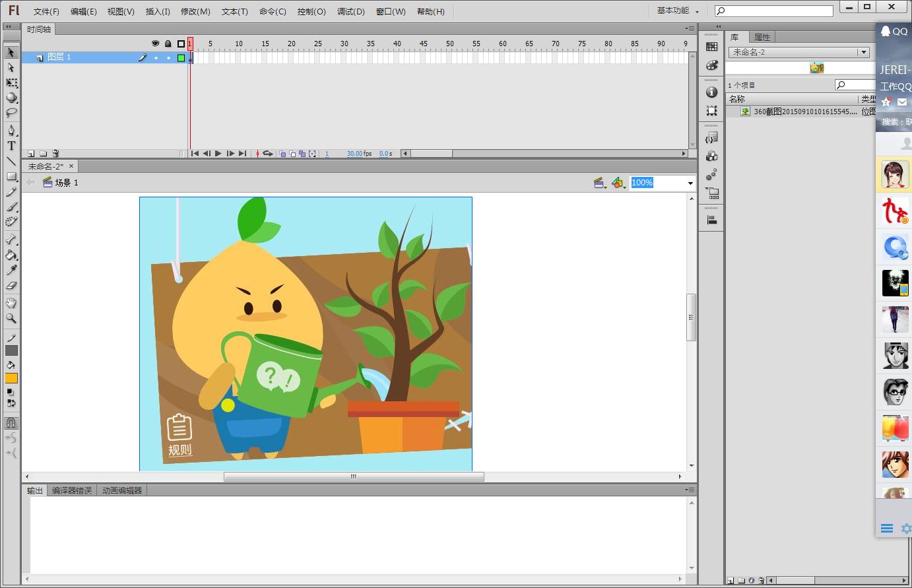Click the 场景 1 breadcrumb

coord(61,183)
